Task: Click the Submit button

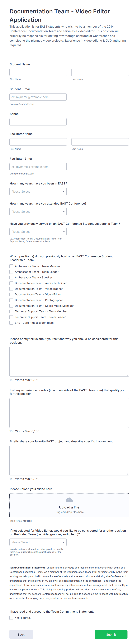Action: coord(111,634)
